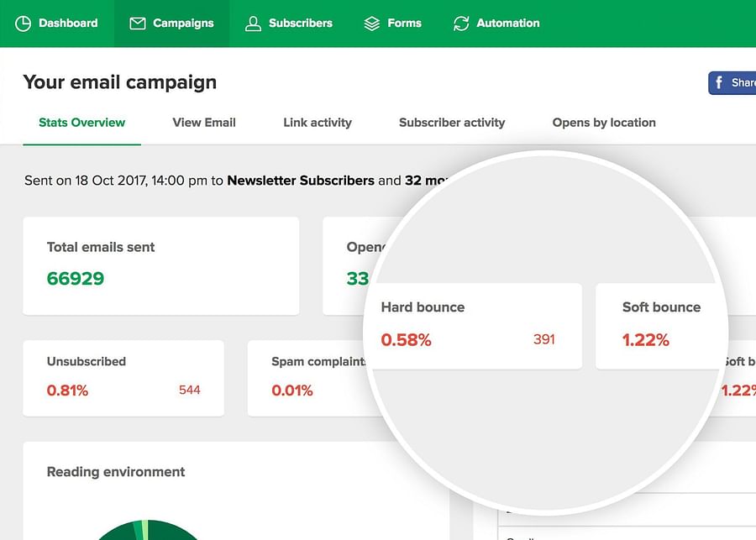Click the Spam complaints 0.01% value
The image size is (756, 540).
tap(292, 391)
